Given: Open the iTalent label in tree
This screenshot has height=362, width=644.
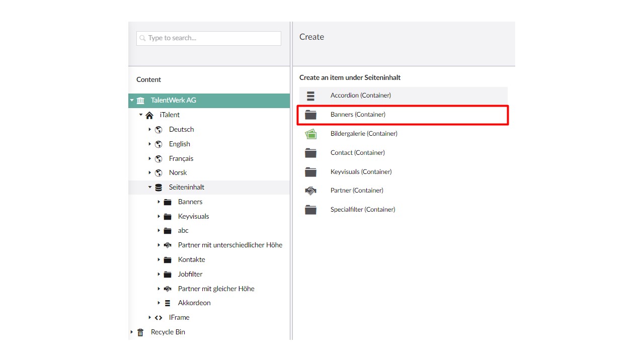Looking at the screenshot, I should pos(170,115).
